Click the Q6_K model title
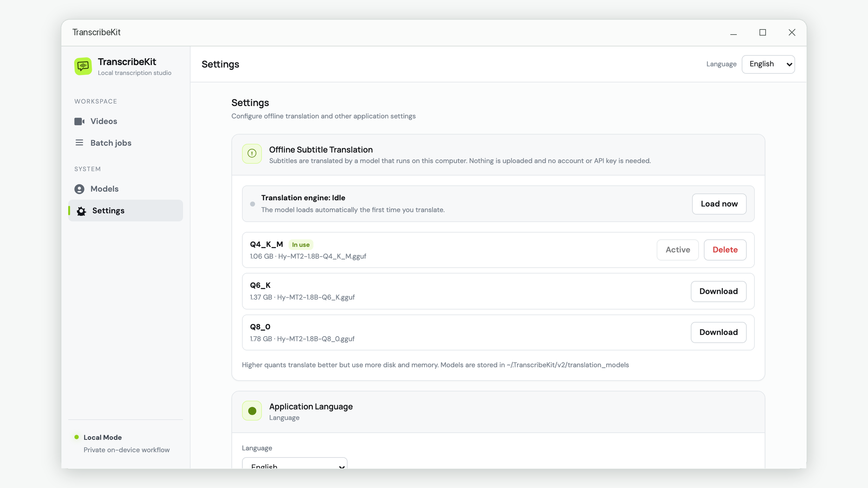This screenshot has width=868, height=488. 260,285
